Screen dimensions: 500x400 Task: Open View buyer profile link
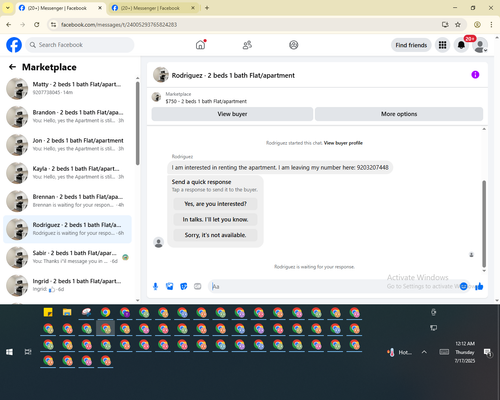[343, 143]
